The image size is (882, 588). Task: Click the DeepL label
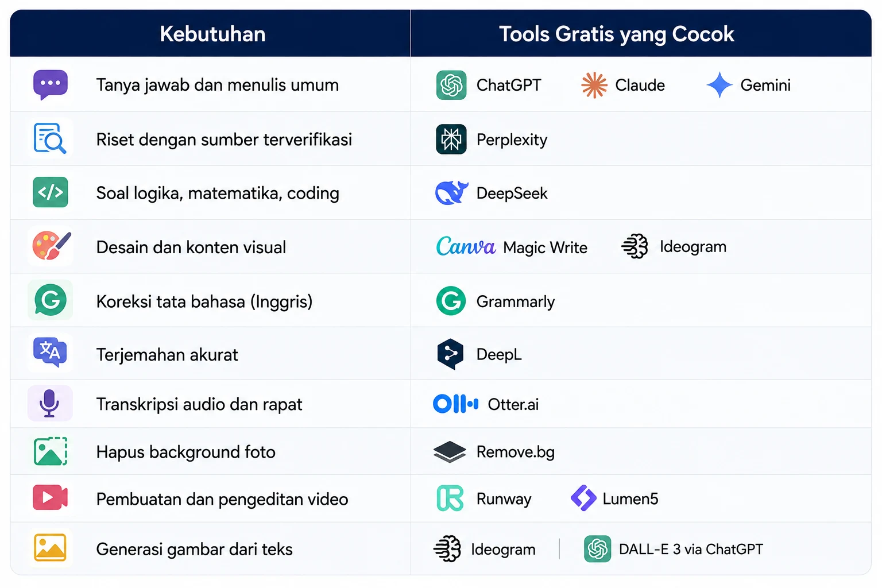tap(499, 355)
